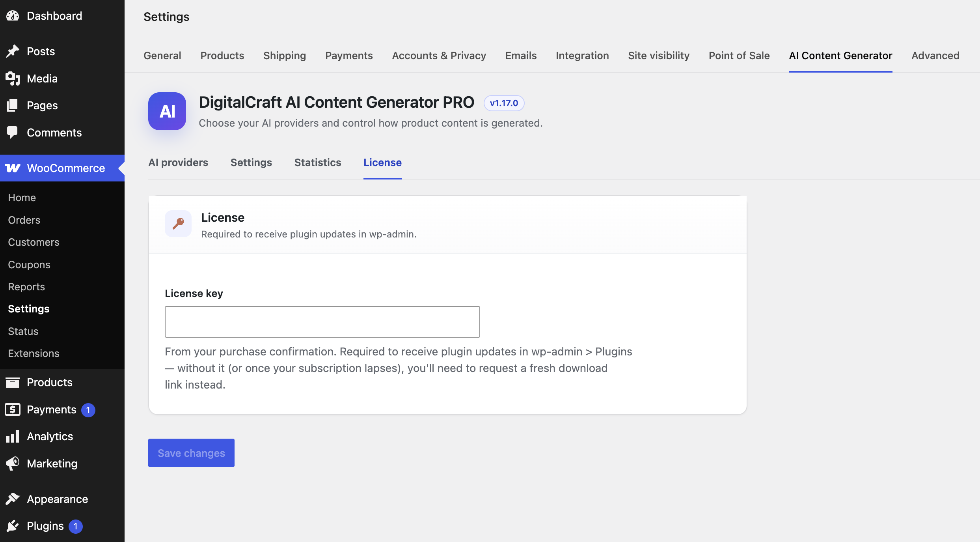The image size is (980, 542).
Task: Open WooCommerce Status page
Action: tap(23, 331)
